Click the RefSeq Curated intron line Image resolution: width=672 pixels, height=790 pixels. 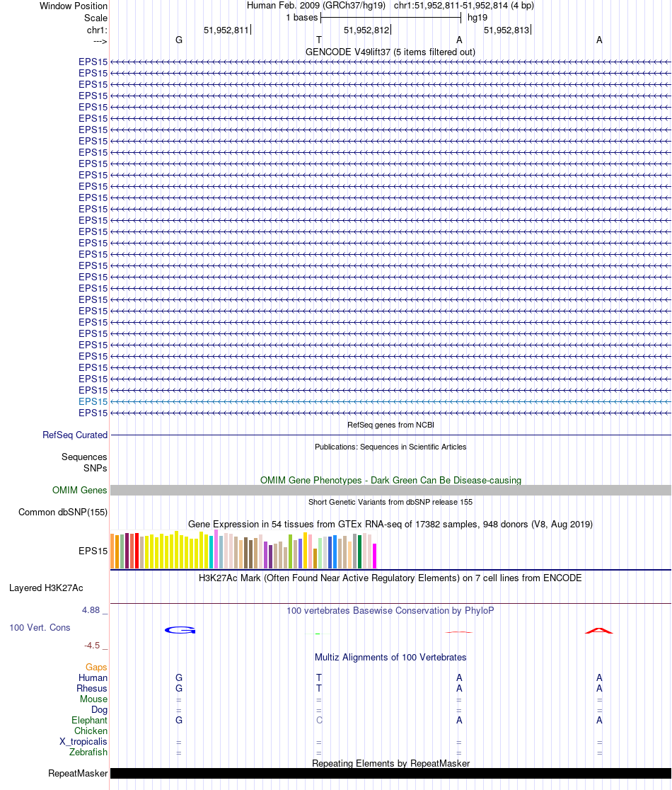pyautogui.click(x=390, y=435)
